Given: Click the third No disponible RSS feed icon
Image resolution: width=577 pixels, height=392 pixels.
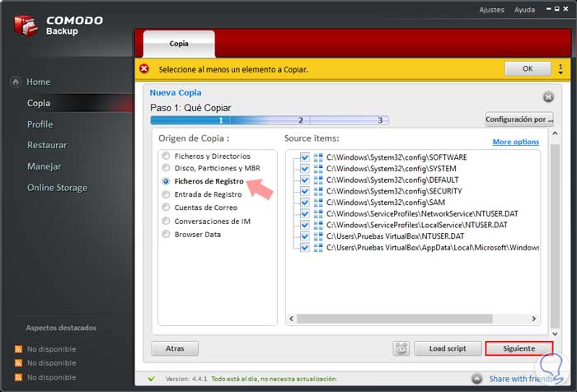Looking at the screenshot, I should (x=18, y=377).
